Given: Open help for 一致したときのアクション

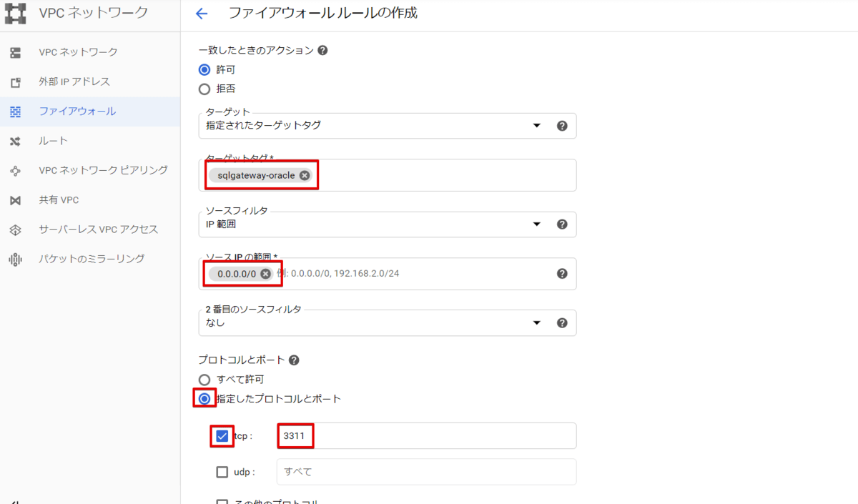Looking at the screenshot, I should coord(322,51).
